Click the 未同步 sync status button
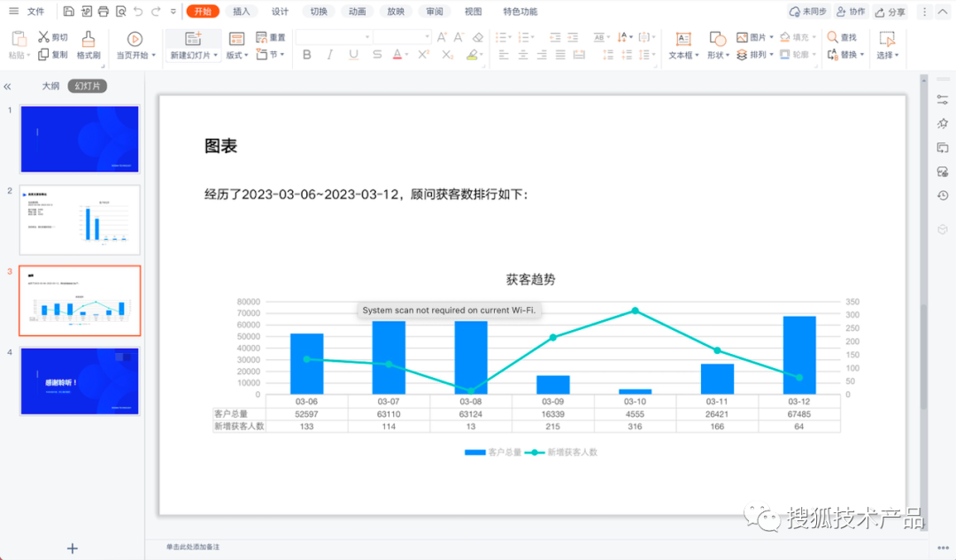956x560 pixels. (808, 12)
